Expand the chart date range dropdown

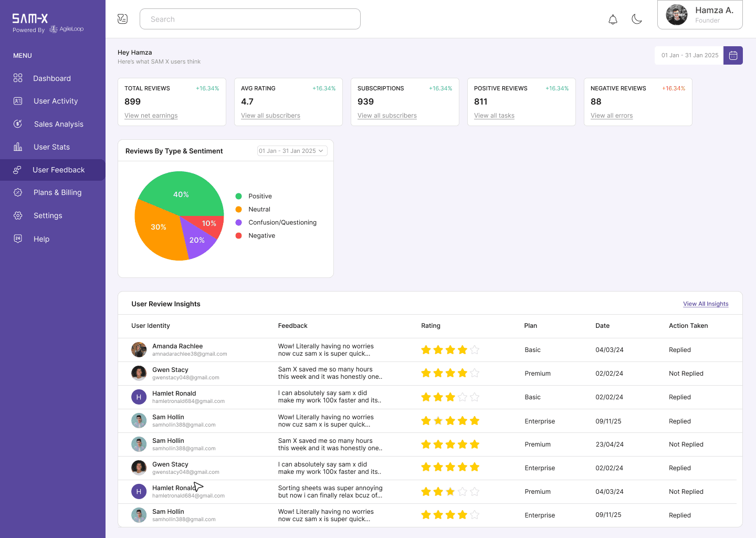[x=292, y=151]
